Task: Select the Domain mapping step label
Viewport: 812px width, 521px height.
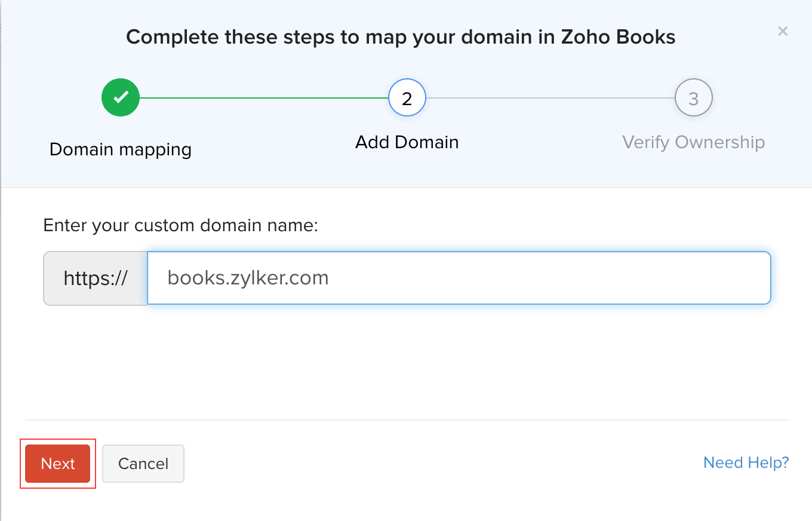Action: click(121, 149)
